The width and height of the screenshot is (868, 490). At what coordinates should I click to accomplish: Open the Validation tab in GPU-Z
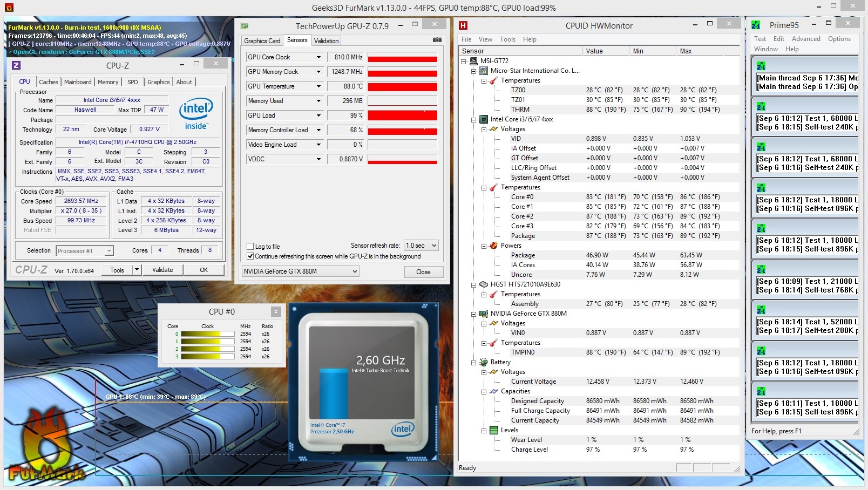click(x=326, y=41)
